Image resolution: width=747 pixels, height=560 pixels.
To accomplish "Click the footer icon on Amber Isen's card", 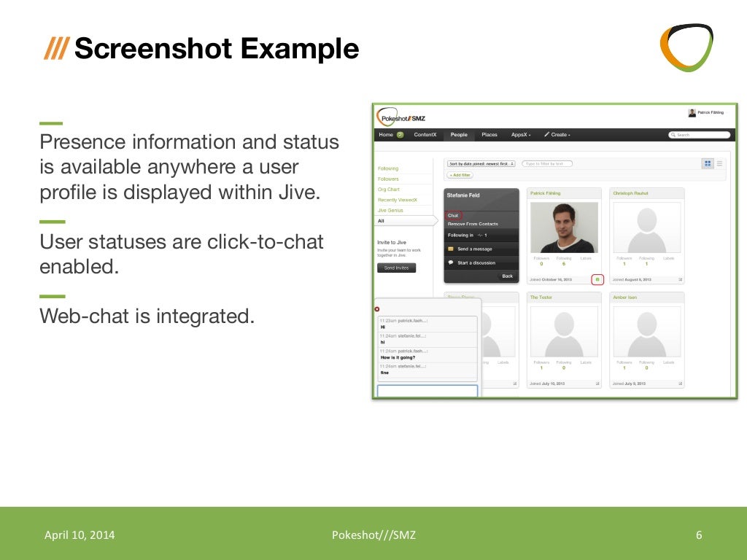I will [x=681, y=384].
